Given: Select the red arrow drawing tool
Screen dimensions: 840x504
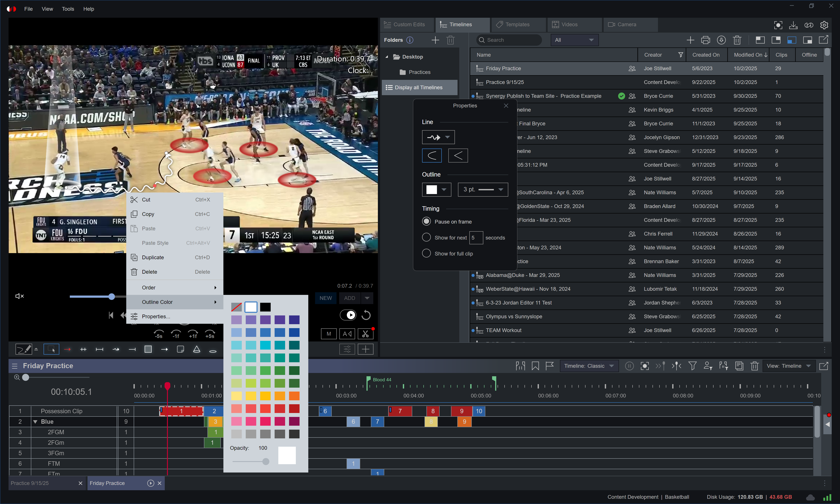Looking at the screenshot, I should click(x=67, y=349).
